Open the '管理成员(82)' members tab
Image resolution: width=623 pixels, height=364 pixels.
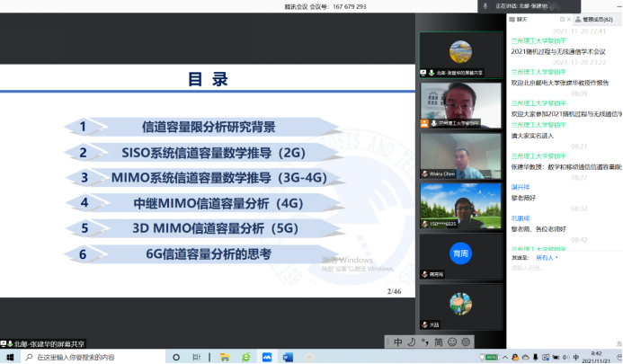(595, 18)
